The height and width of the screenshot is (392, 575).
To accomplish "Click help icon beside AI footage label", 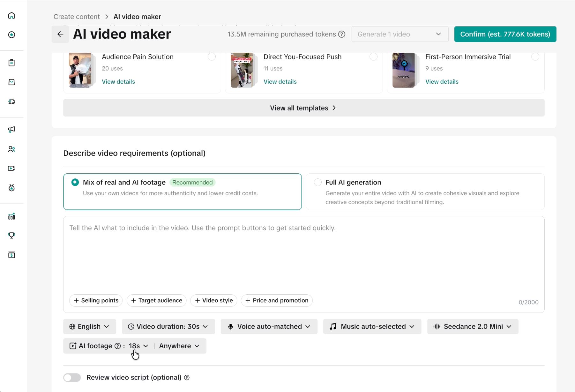I will (117, 346).
